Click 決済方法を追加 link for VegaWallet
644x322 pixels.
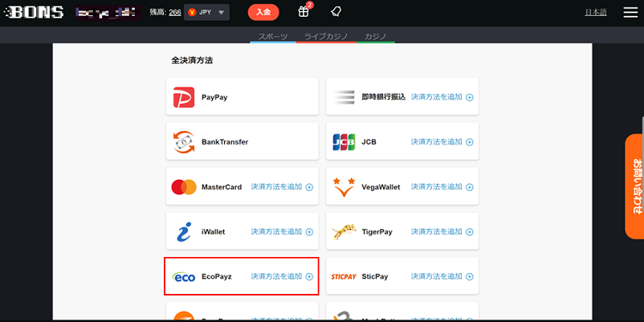(437, 187)
